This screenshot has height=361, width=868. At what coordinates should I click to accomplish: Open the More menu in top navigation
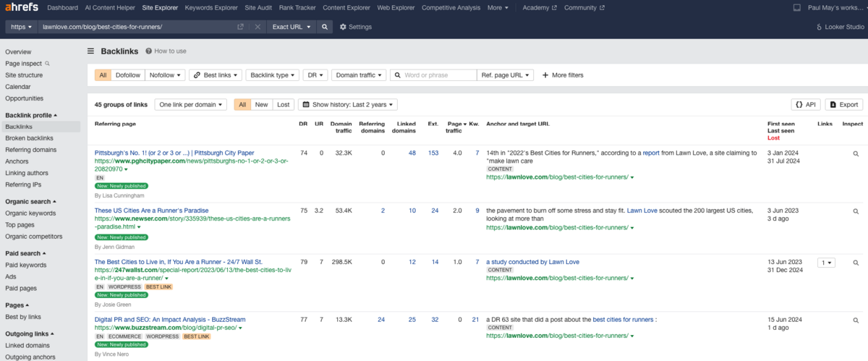click(x=497, y=8)
